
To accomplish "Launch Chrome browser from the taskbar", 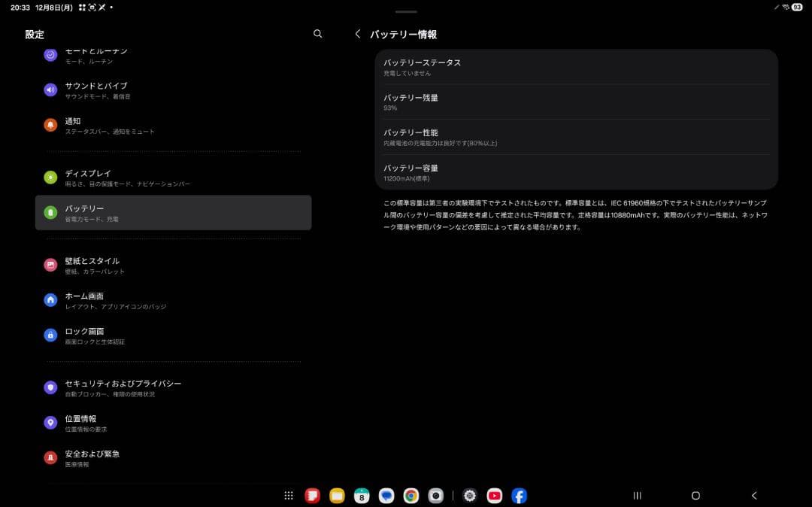I will [x=411, y=496].
